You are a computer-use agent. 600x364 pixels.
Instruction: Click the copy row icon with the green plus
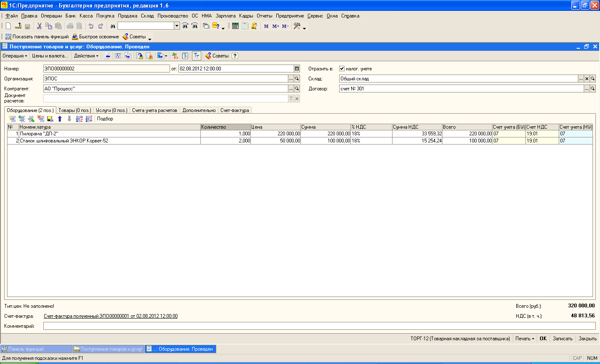[x=22, y=119]
